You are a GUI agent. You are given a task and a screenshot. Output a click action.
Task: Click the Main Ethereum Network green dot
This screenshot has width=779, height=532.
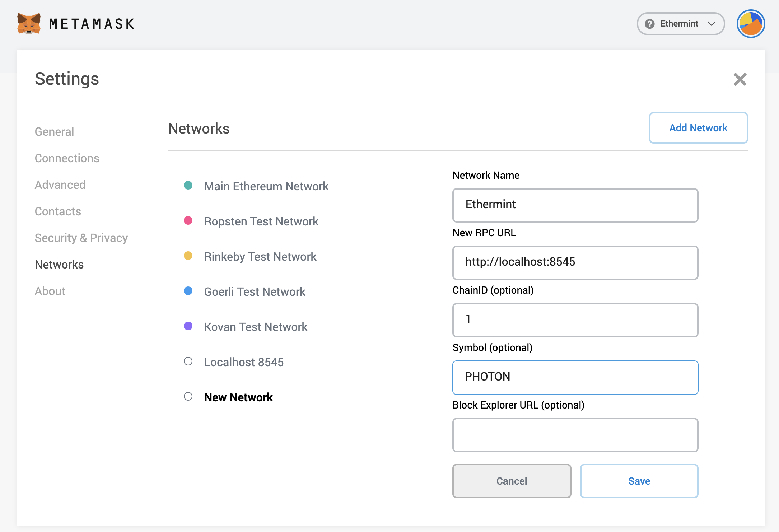(x=188, y=186)
